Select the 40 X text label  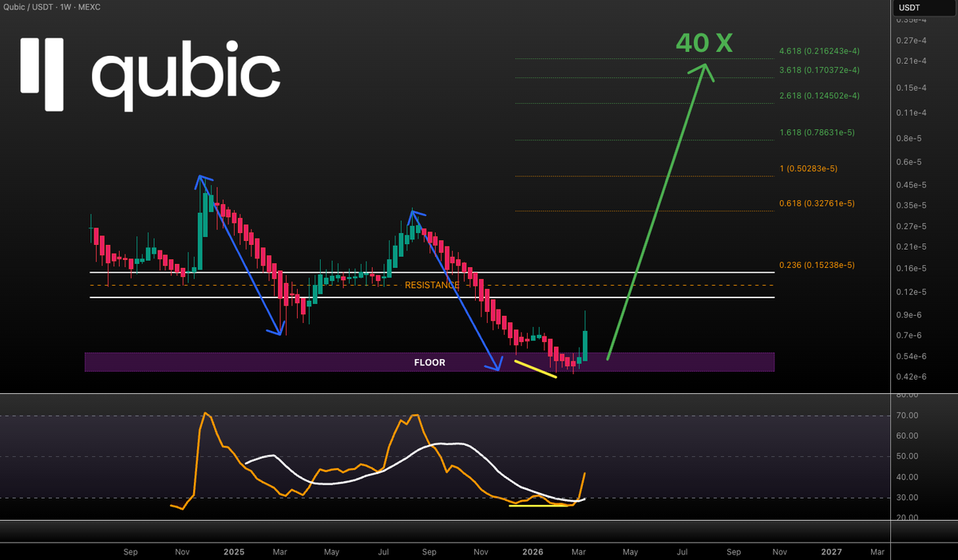pos(703,42)
